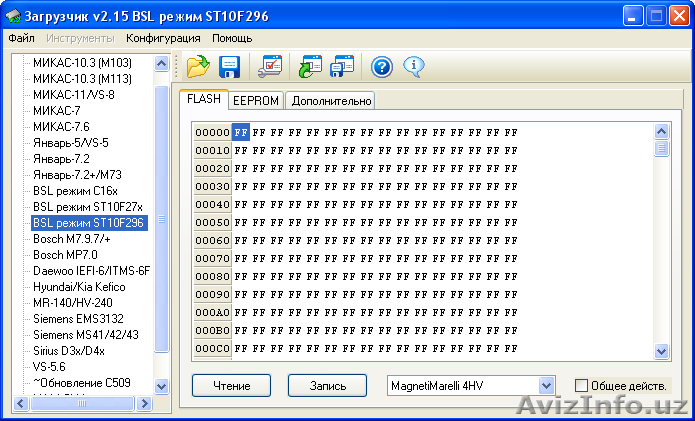Open settings via wrench window icon
Viewport: 695px width, 421px height.
pyautogui.click(x=269, y=66)
